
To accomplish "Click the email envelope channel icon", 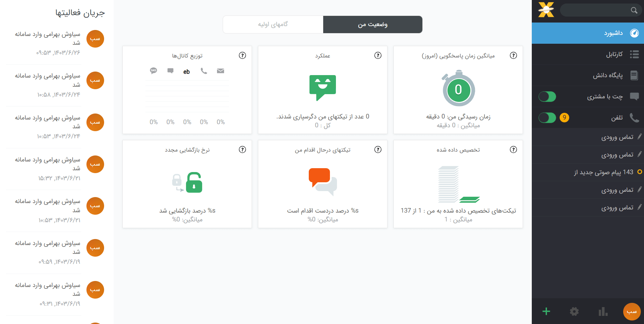I will coord(221,71).
